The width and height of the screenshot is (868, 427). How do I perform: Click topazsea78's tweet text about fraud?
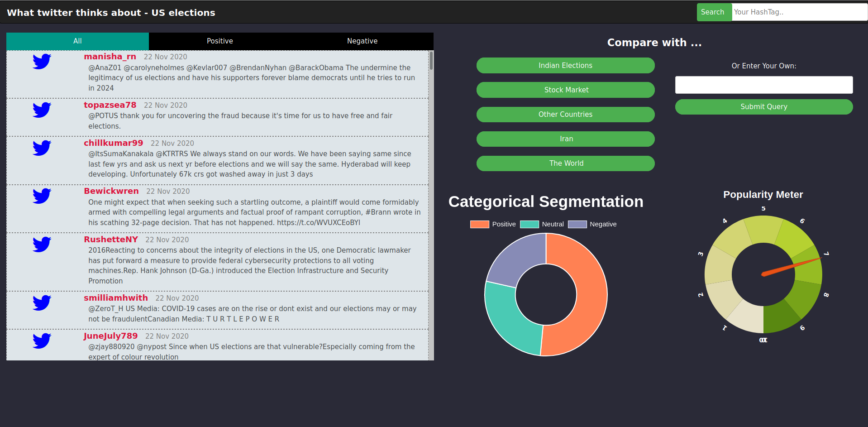(240, 121)
